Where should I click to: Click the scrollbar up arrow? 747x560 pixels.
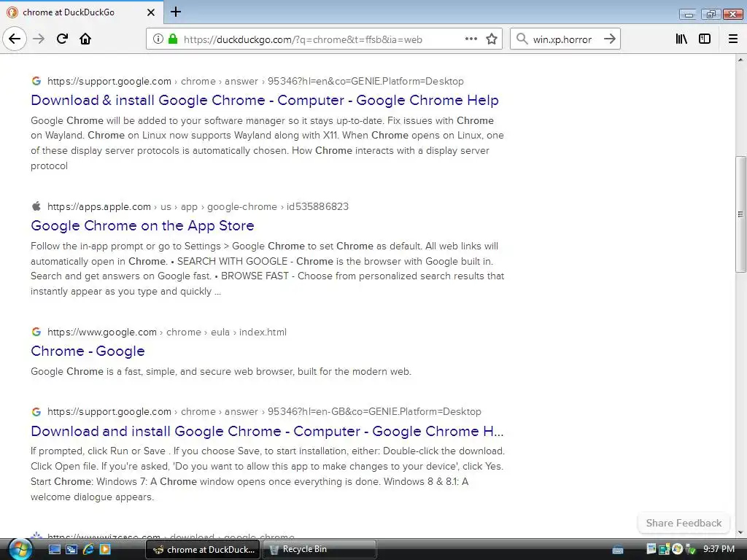pyautogui.click(x=740, y=60)
